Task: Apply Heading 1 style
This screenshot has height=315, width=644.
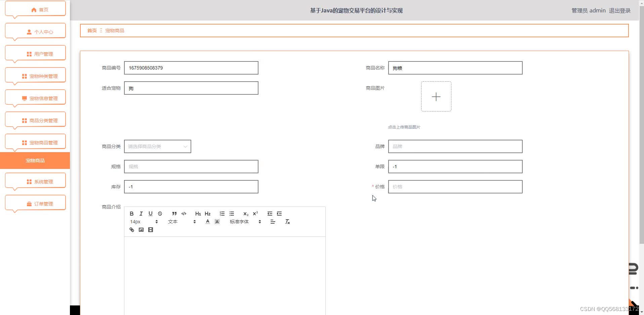Action: (x=198, y=214)
